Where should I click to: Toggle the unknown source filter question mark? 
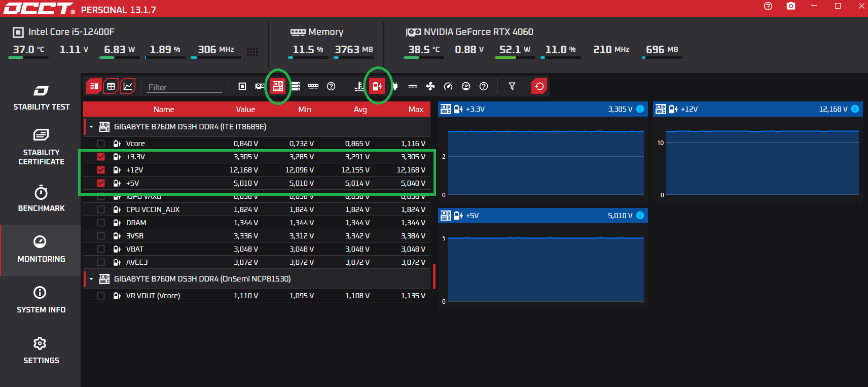331,86
